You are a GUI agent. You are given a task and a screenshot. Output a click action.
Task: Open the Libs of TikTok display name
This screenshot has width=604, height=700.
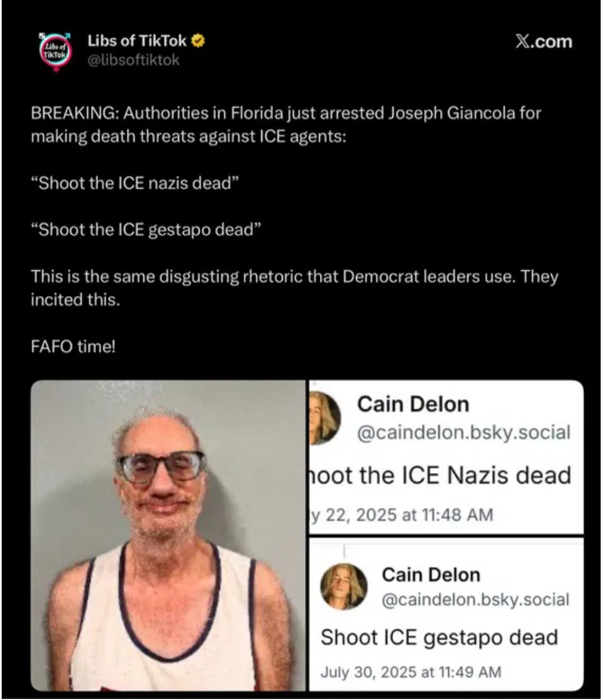coord(137,41)
